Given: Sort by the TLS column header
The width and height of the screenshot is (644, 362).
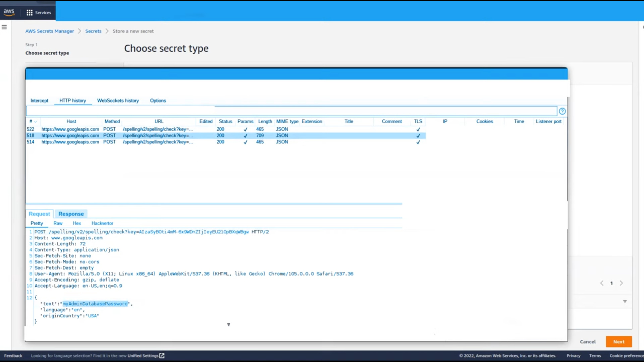Looking at the screenshot, I should point(418,121).
